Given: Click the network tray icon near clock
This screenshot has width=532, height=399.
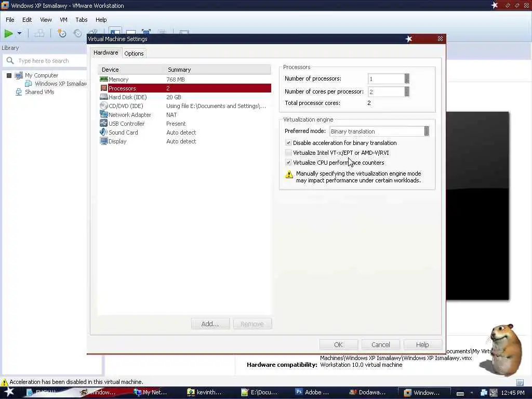Looking at the screenshot, I should coord(484,393).
